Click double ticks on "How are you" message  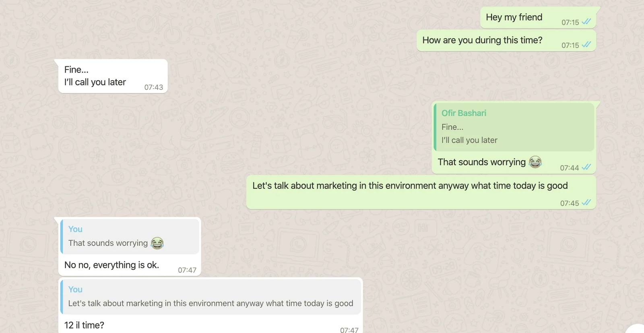coord(586,45)
